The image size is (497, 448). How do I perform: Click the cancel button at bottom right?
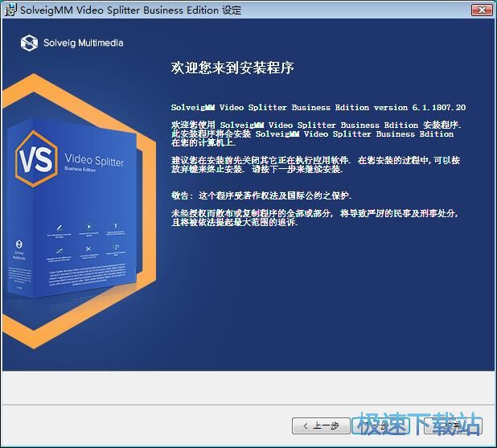453,425
